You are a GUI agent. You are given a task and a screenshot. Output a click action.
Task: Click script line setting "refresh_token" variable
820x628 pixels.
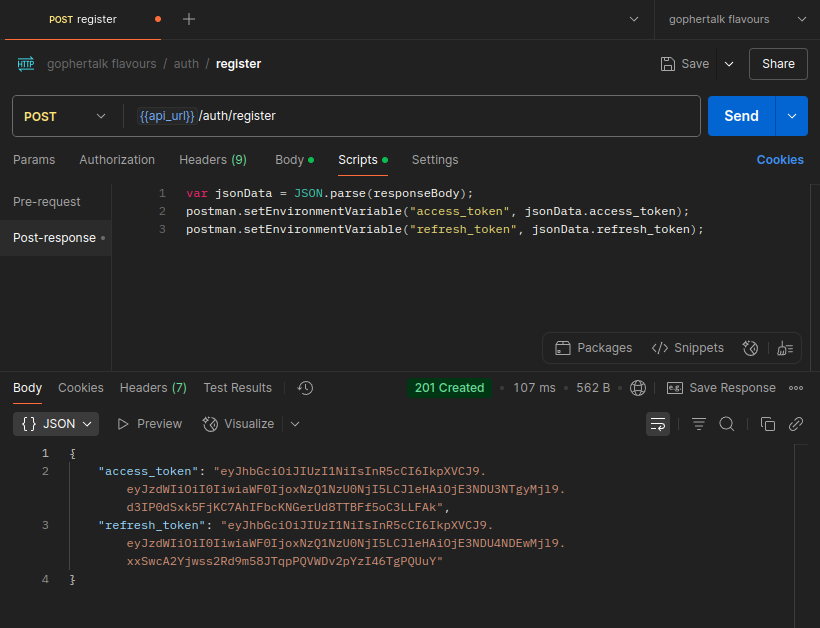point(445,229)
